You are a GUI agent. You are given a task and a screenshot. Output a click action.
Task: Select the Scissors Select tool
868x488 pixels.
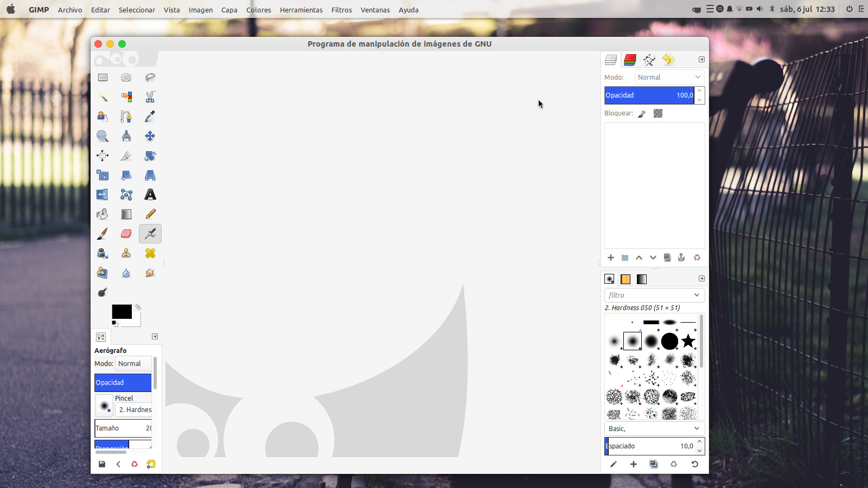pos(150,97)
